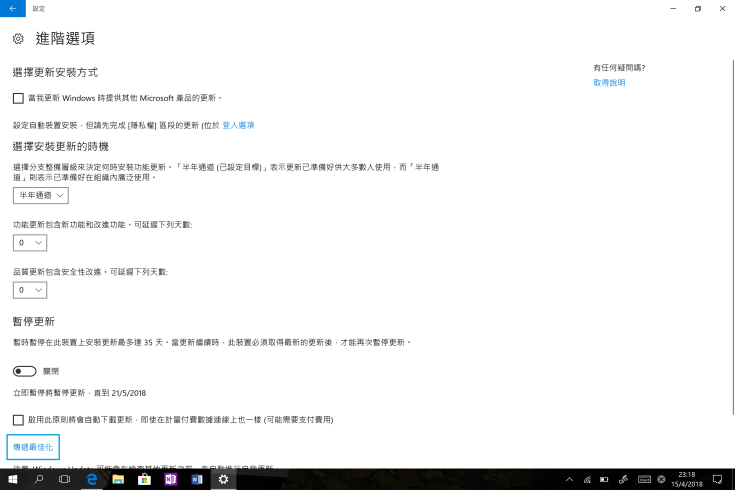Viewport: 735px width, 490px height.
Task: Open the 半年通道 channel dropdown
Action: 41,196
